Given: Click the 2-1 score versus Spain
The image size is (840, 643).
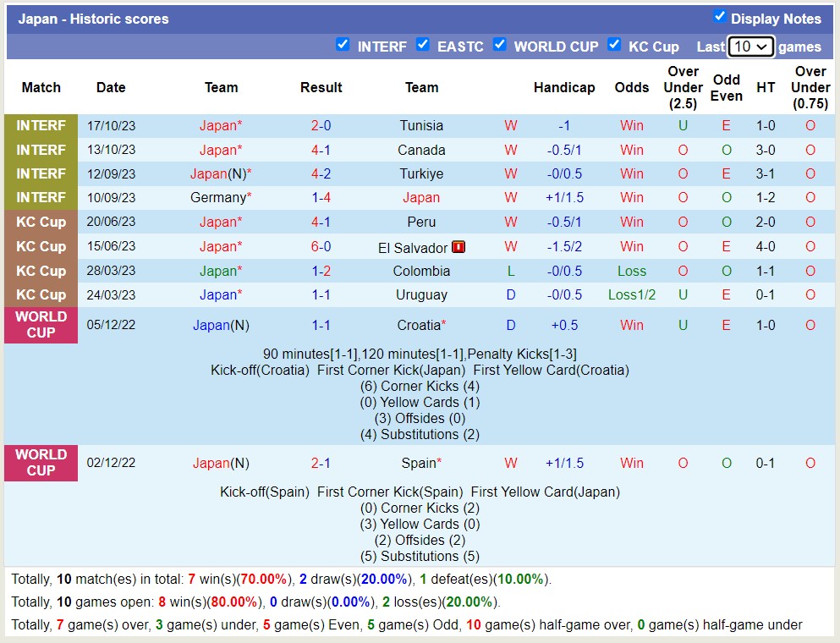Looking at the screenshot, I should pyautogui.click(x=321, y=463).
